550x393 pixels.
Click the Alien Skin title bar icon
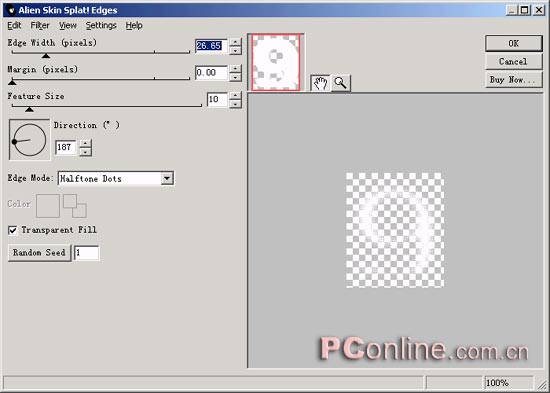click(x=12, y=10)
